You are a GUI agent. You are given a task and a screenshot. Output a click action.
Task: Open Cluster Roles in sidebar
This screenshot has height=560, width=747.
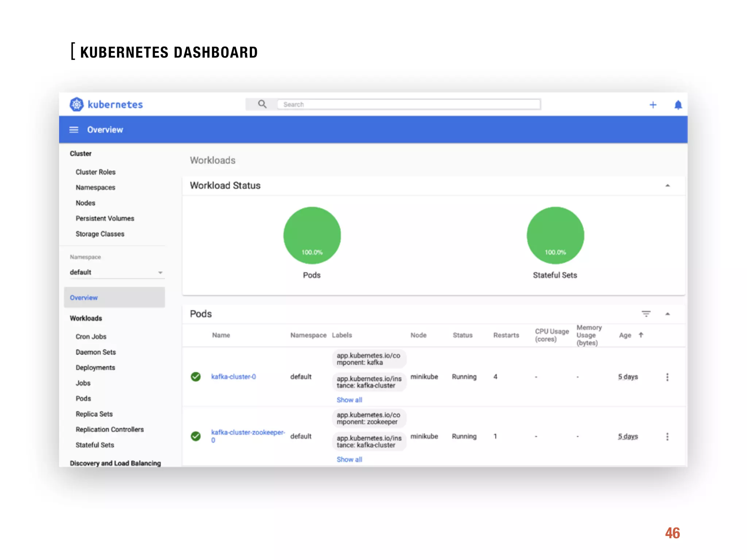point(96,172)
